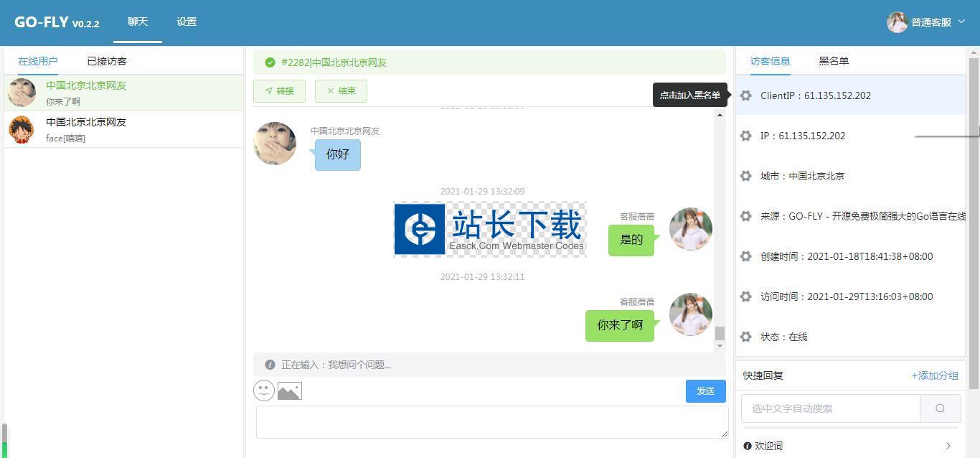Screen dimensions: 980x458
Task: Click the right panel vertical scrollbar
Action: click(x=974, y=223)
